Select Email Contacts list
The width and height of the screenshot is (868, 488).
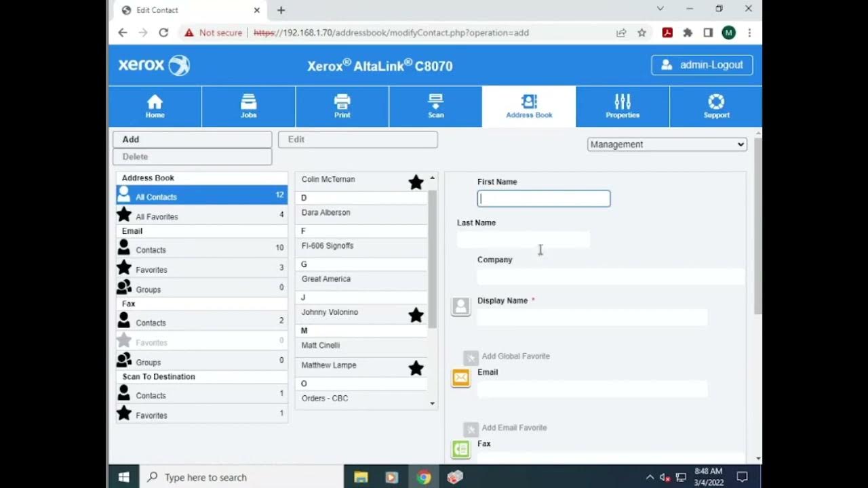(x=202, y=248)
